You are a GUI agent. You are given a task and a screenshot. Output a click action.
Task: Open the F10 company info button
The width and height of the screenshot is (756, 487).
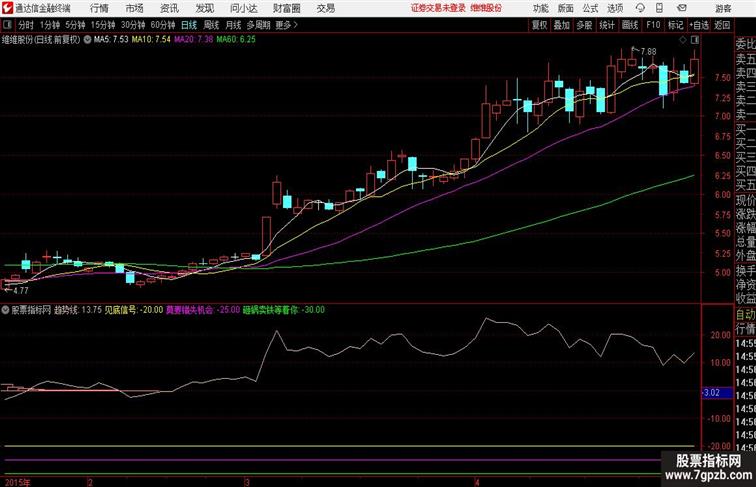coord(653,25)
